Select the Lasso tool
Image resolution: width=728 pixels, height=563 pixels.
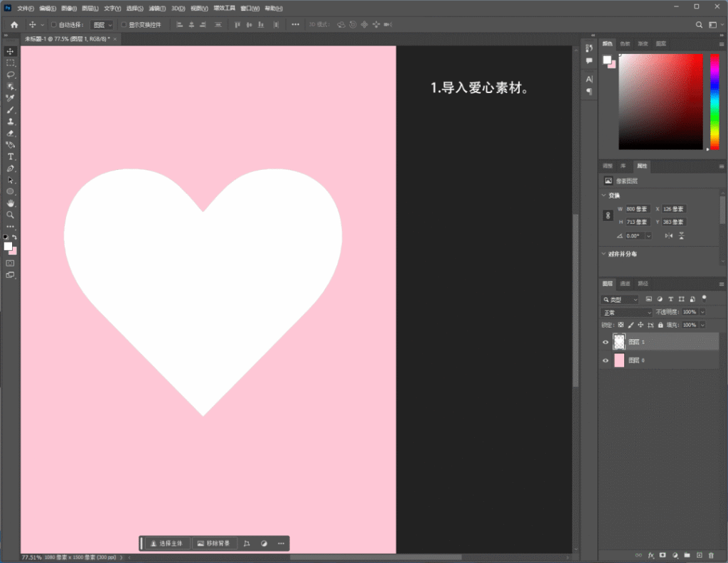pos(10,75)
